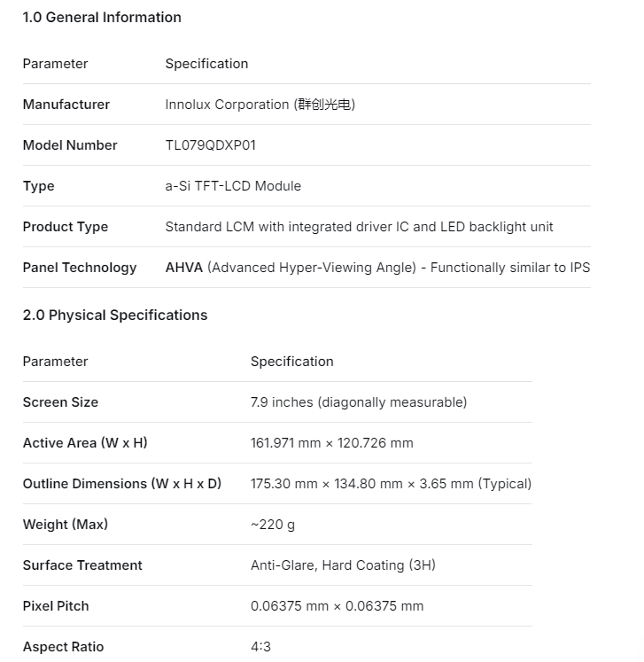Click the '1.0 General Information' heading
This screenshot has height=662, width=644.
click(102, 17)
